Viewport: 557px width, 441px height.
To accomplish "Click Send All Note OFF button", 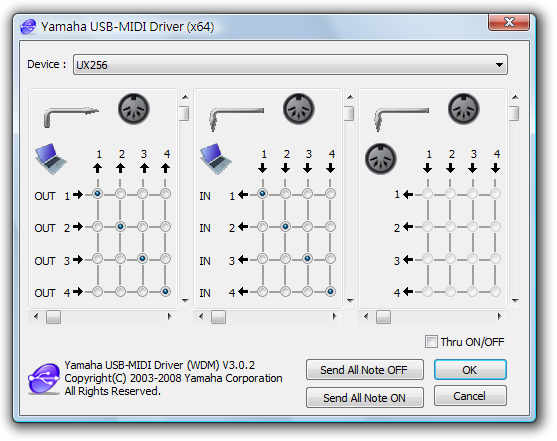I will (364, 370).
